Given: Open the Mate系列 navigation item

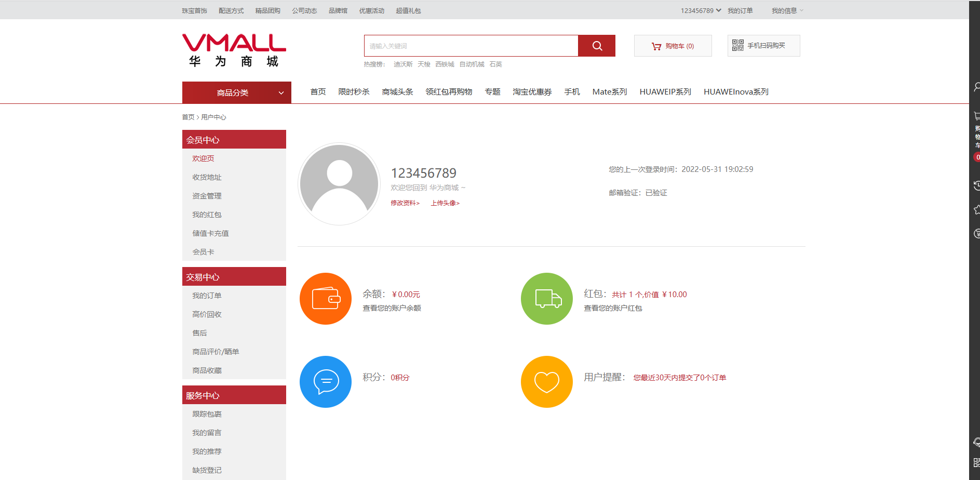Looking at the screenshot, I should coord(609,92).
